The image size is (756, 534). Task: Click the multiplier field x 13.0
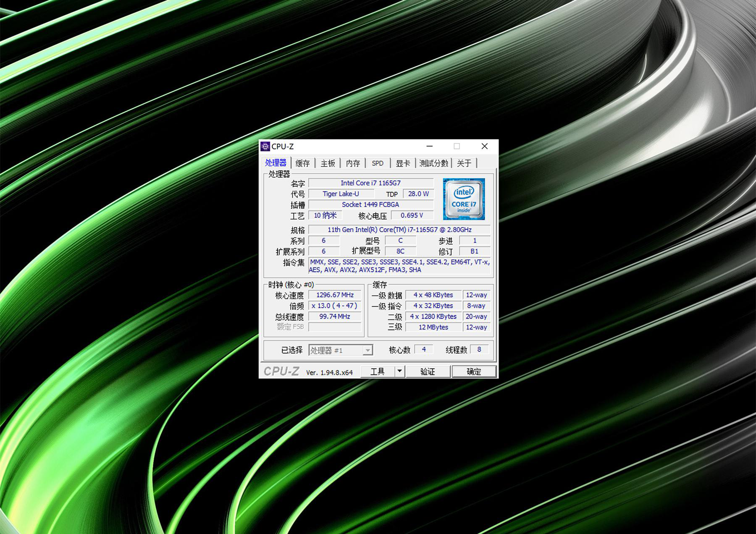click(335, 306)
